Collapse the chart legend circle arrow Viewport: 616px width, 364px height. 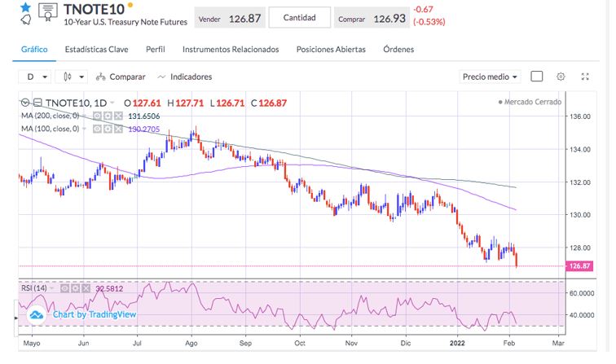[x=25, y=103]
